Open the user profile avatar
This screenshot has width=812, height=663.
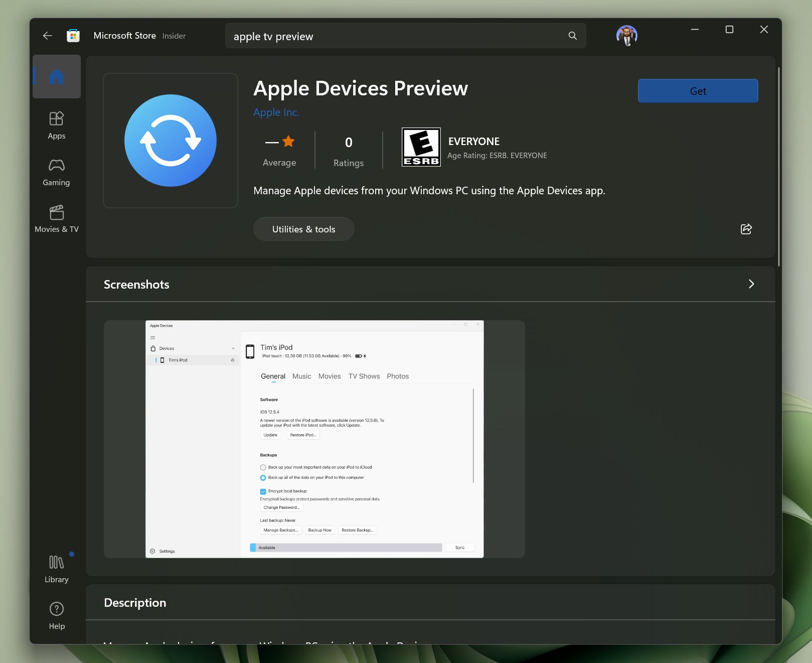click(626, 36)
